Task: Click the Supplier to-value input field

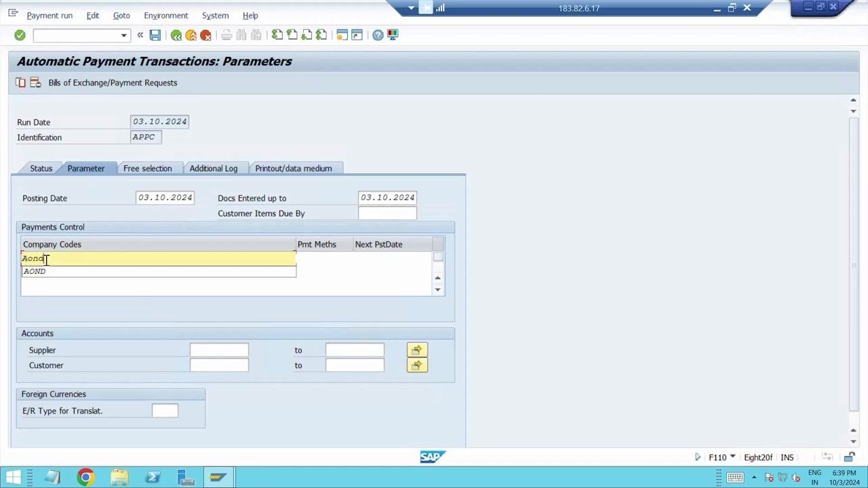Action: point(355,350)
